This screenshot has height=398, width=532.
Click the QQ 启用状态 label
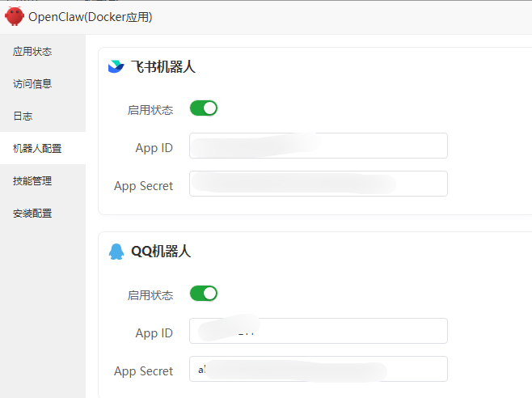point(150,295)
